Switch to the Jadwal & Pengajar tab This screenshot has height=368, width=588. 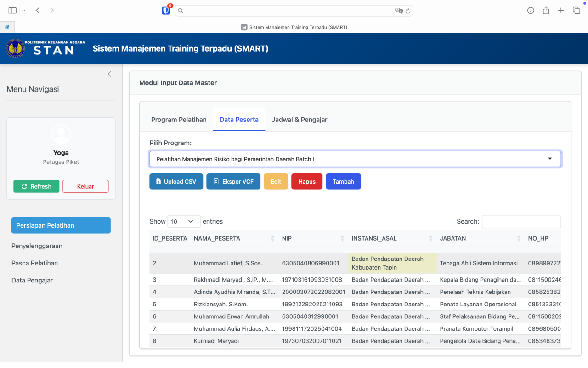[299, 120]
